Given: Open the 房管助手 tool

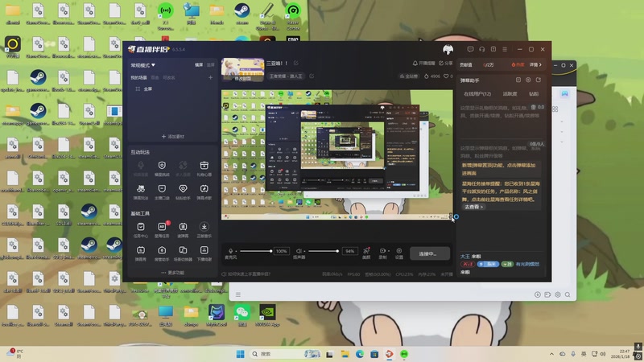Looking at the screenshot, I should [x=162, y=253].
